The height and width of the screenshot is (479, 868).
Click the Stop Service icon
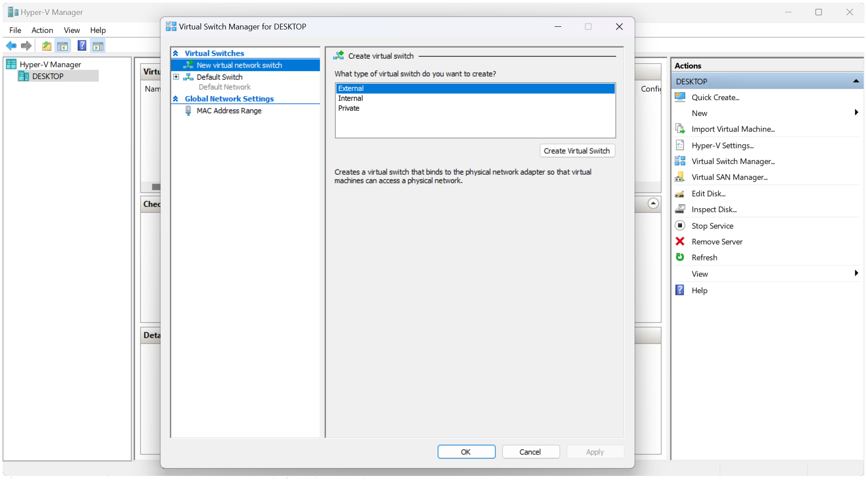pos(680,226)
